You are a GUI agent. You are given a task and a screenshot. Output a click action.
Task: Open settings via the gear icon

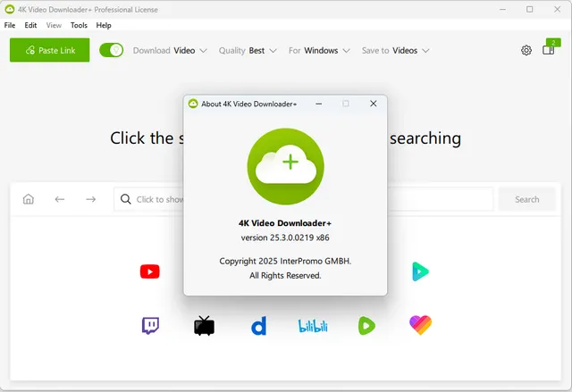(x=526, y=50)
